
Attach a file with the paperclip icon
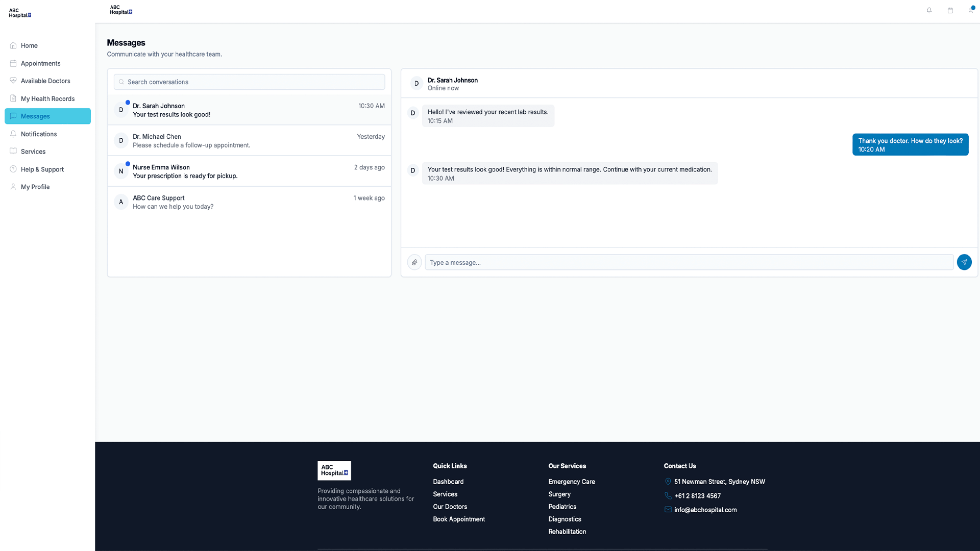[414, 262]
